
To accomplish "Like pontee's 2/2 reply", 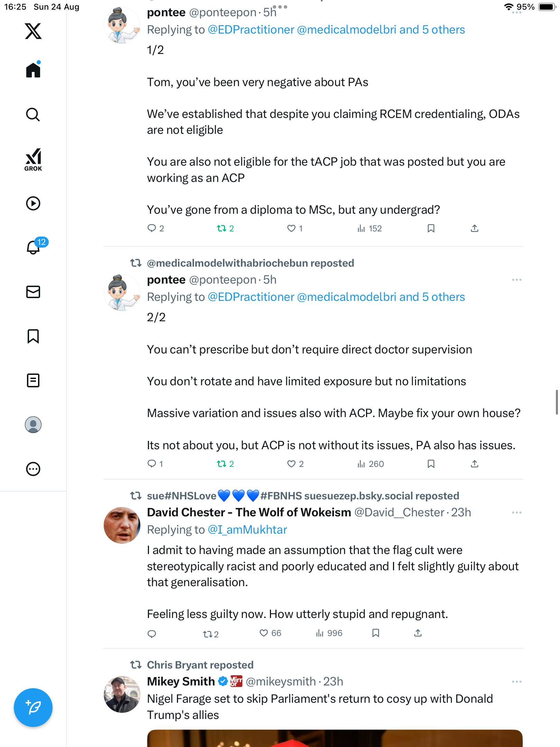I will [x=291, y=464].
